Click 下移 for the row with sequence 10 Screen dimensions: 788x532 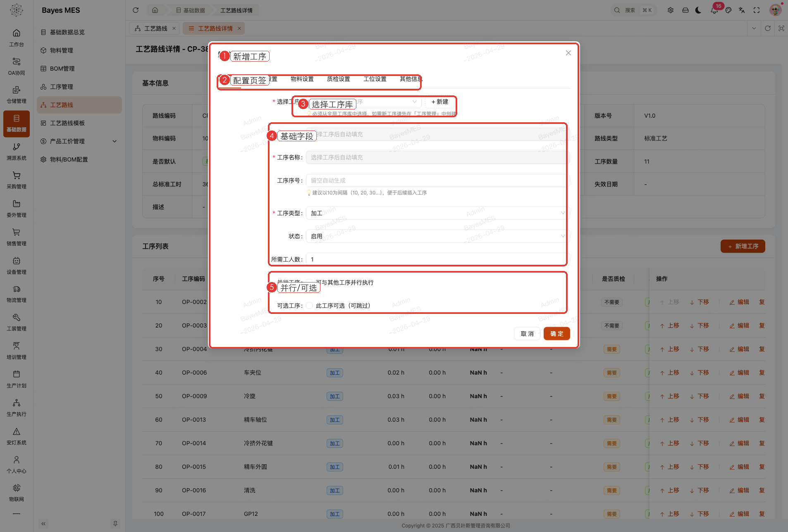pos(699,302)
